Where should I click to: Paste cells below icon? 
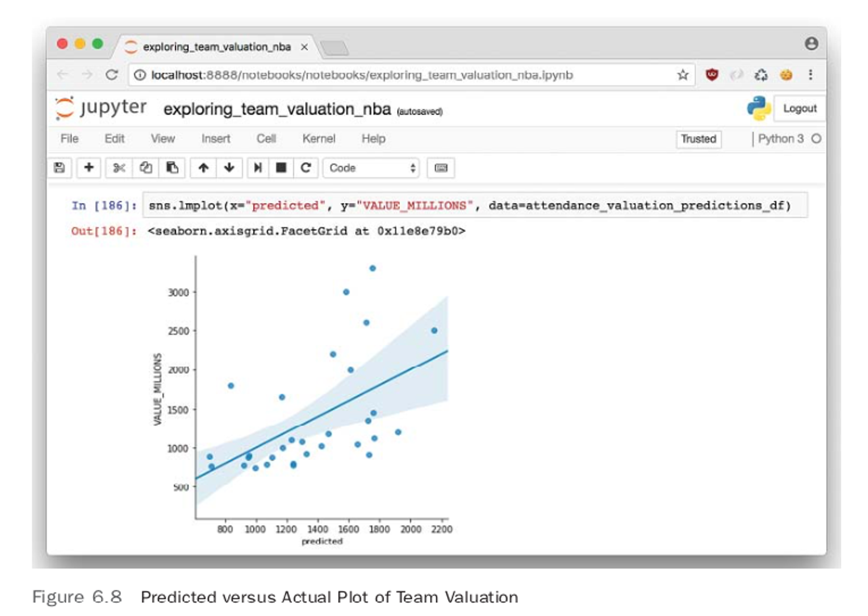(x=172, y=168)
